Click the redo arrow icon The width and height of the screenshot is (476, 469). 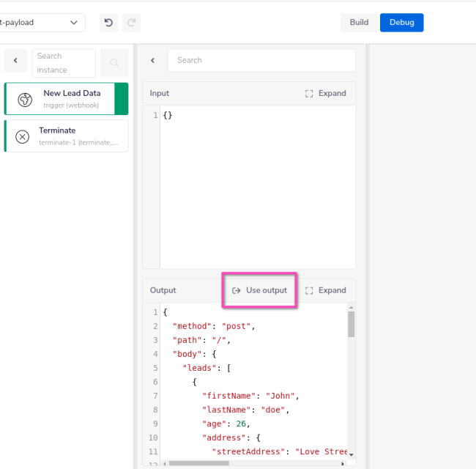(131, 23)
